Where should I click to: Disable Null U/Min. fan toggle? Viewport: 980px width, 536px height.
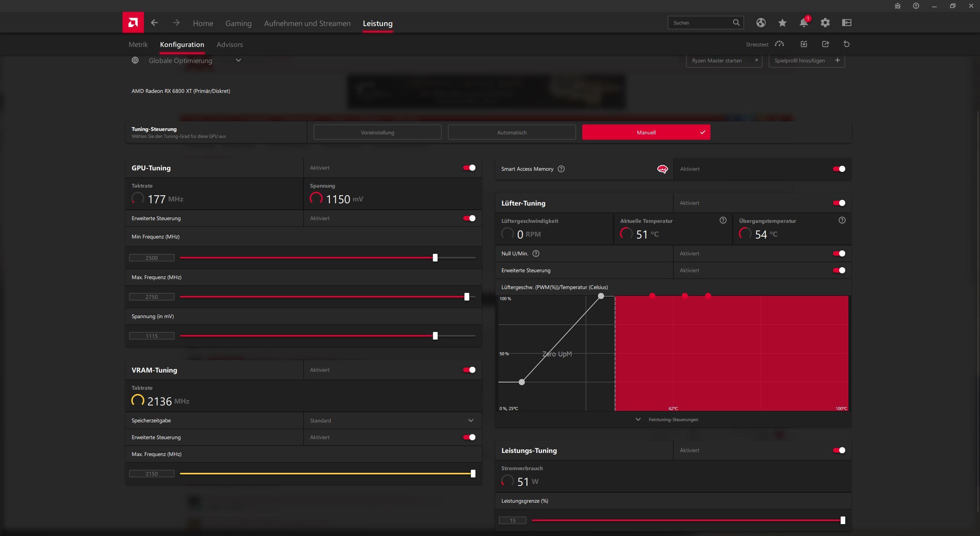coord(839,253)
